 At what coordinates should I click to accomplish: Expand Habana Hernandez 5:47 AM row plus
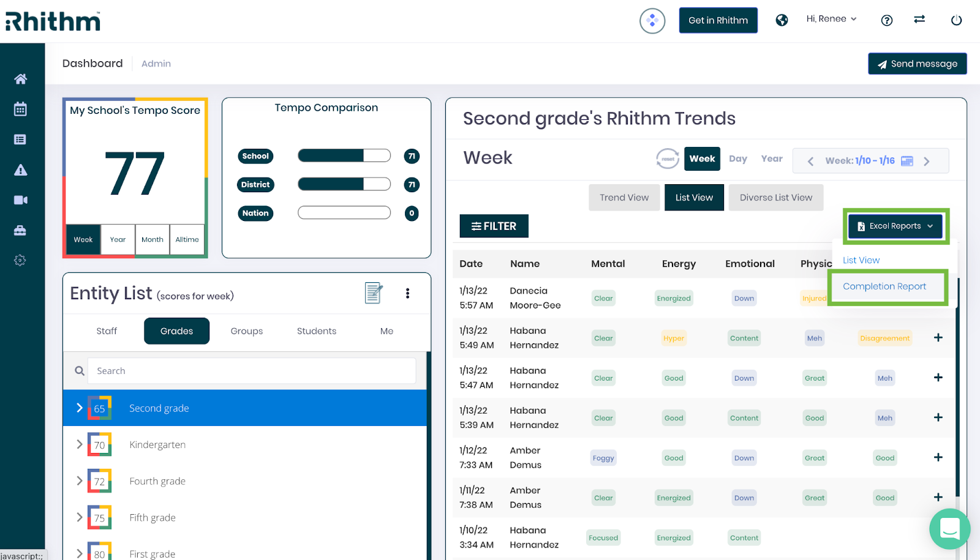(938, 378)
